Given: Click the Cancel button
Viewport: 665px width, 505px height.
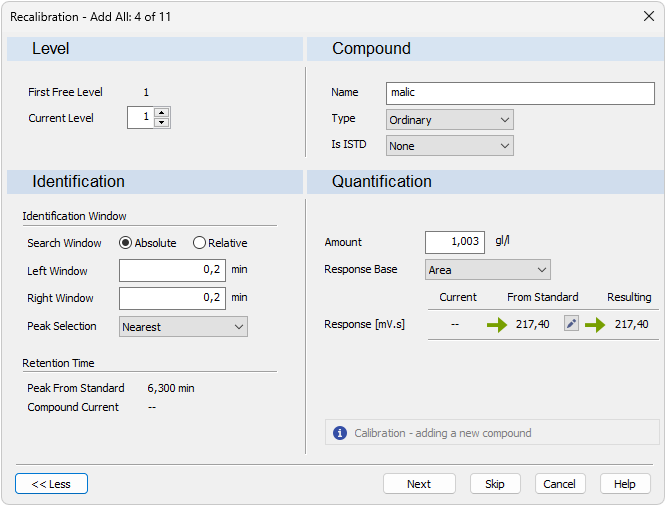Looking at the screenshot, I should pos(560,484).
